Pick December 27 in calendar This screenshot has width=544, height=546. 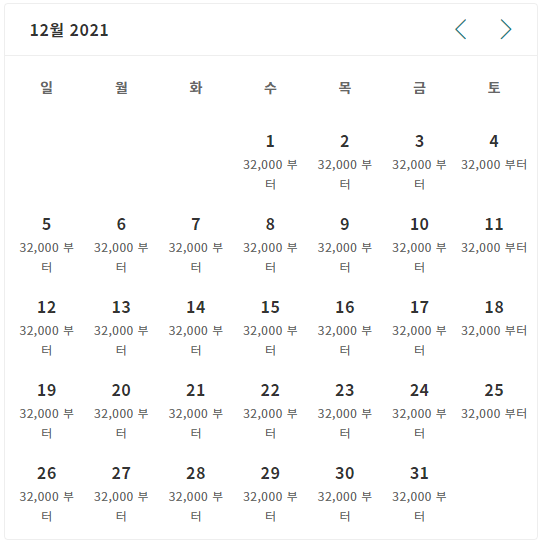[x=121, y=493]
